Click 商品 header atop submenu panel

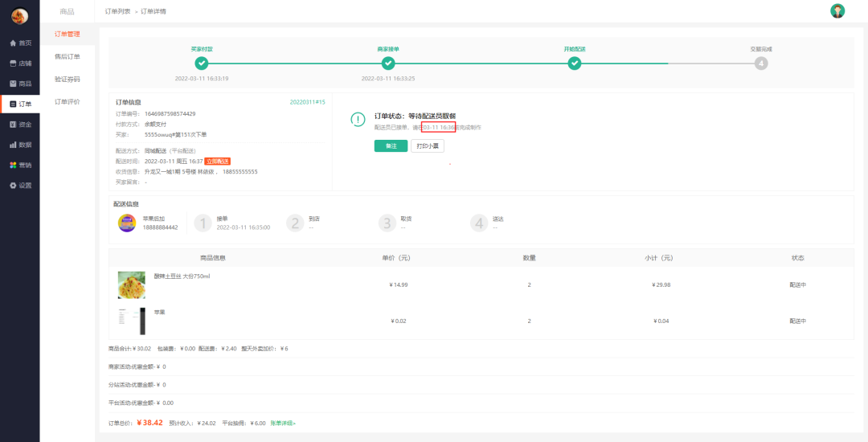pyautogui.click(x=67, y=11)
